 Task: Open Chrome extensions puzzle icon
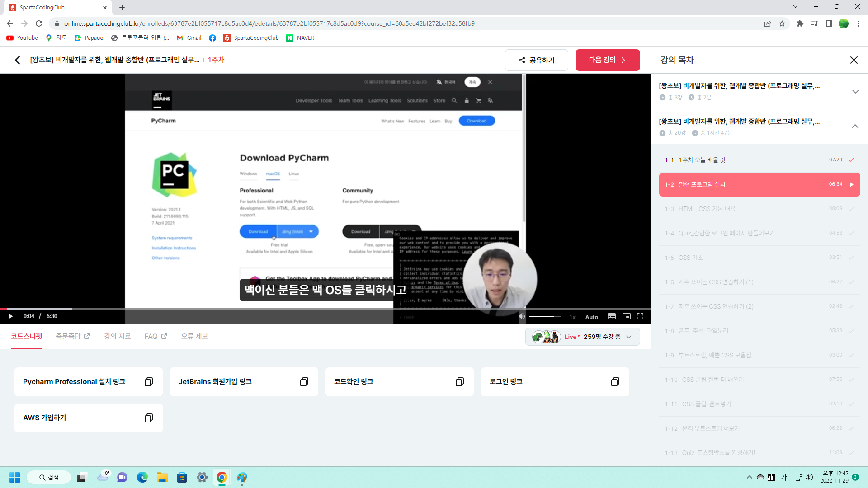coord(800,23)
